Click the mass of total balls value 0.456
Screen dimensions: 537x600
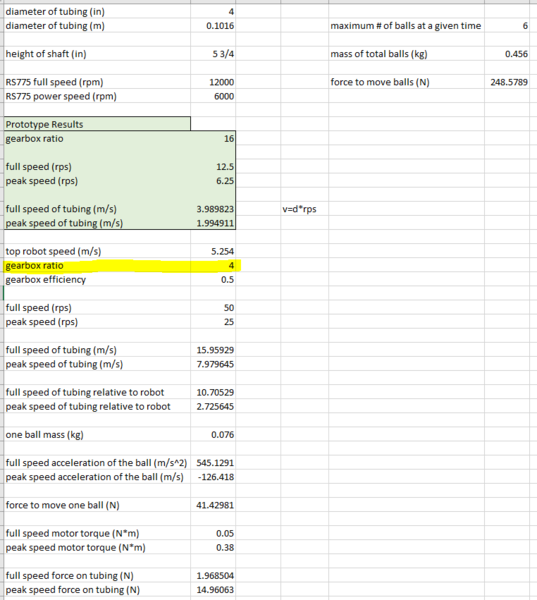point(507,54)
